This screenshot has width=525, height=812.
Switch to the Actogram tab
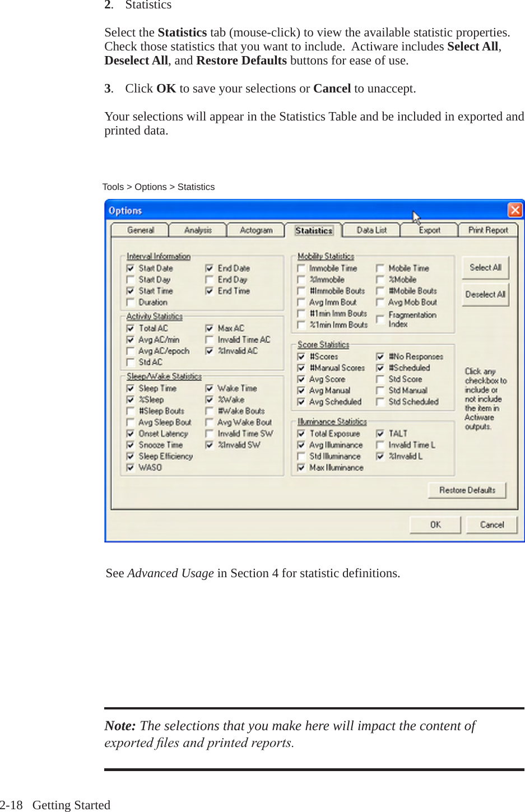[255, 230]
